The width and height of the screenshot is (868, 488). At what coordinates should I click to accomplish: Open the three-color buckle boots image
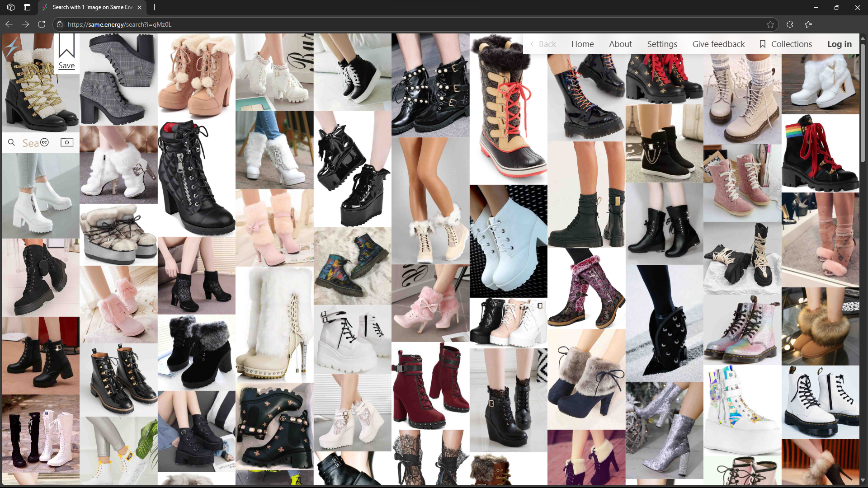pyautogui.click(x=508, y=323)
